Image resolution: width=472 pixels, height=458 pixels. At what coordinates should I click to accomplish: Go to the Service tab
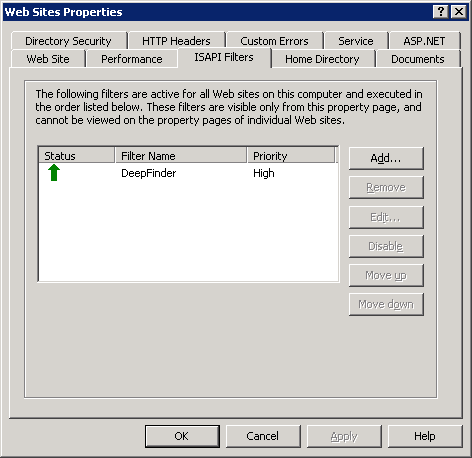point(356,41)
